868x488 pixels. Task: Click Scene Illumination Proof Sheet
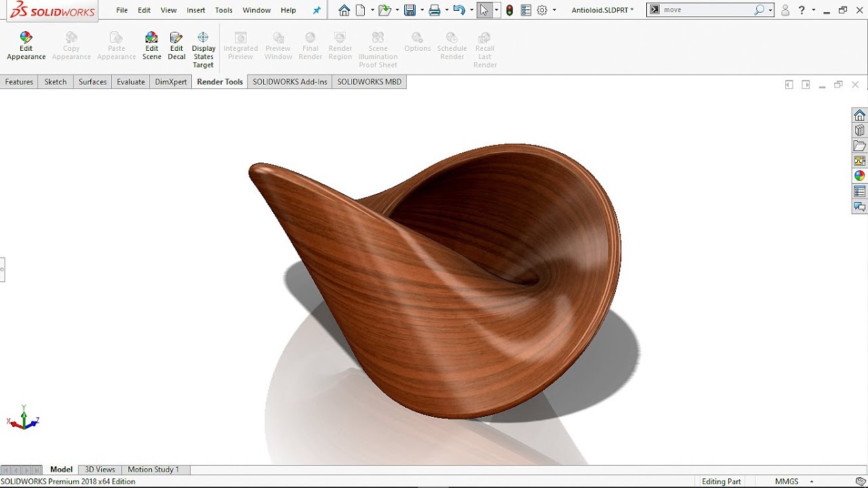[378, 50]
